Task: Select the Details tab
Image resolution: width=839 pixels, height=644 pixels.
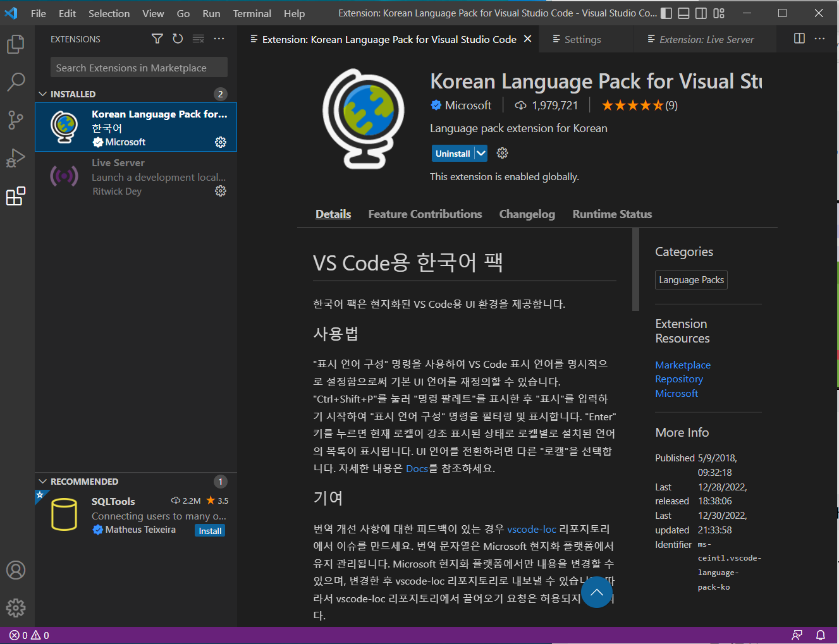Action: (x=333, y=214)
